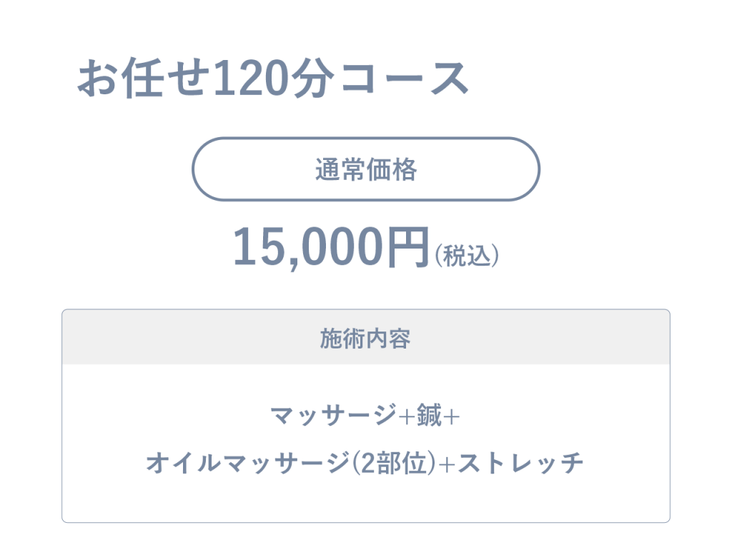The image size is (732, 560).
Task: Tap the マッサージ word in first treatment line
Action: pyautogui.click(x=334, y=415)
